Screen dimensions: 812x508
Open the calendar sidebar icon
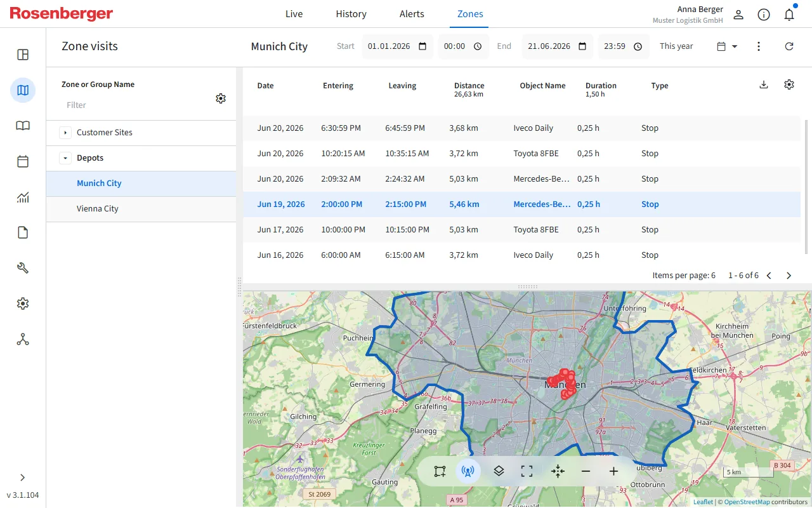coord(23,161)
